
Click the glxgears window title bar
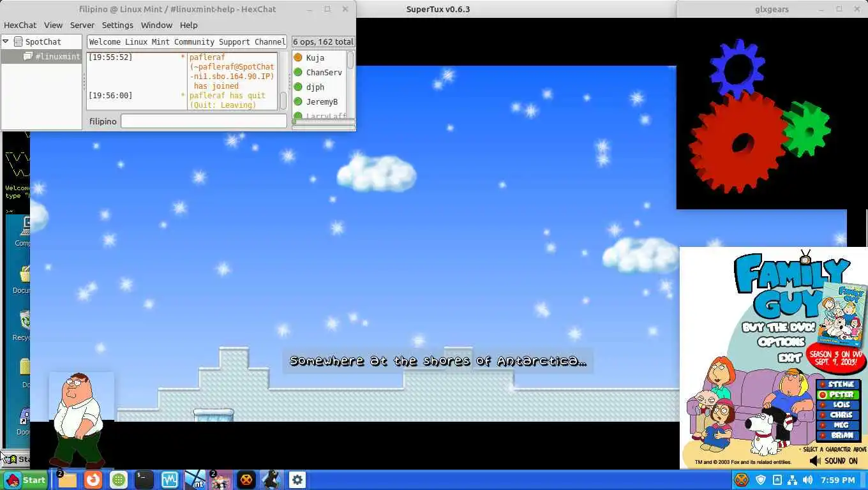coord(772,9)
